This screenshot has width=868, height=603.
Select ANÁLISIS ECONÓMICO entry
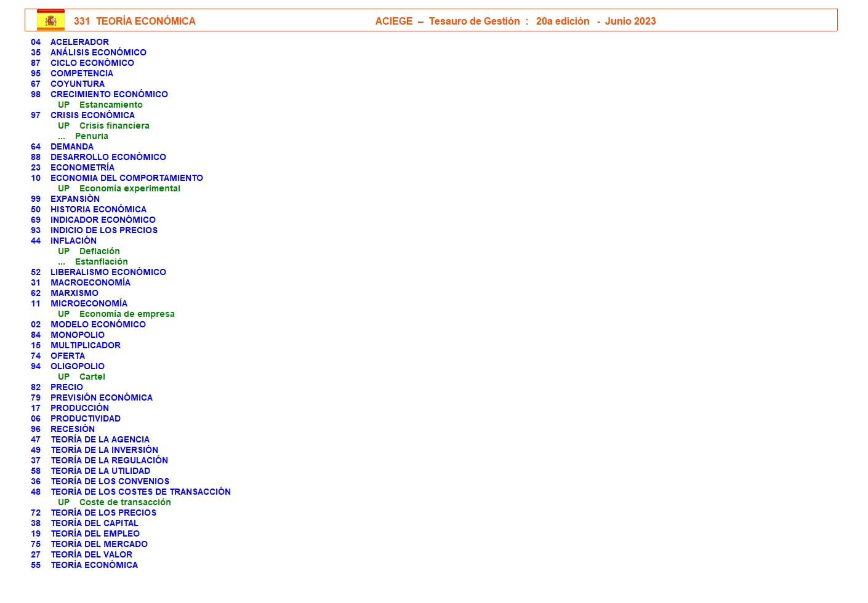click(98, 52)
